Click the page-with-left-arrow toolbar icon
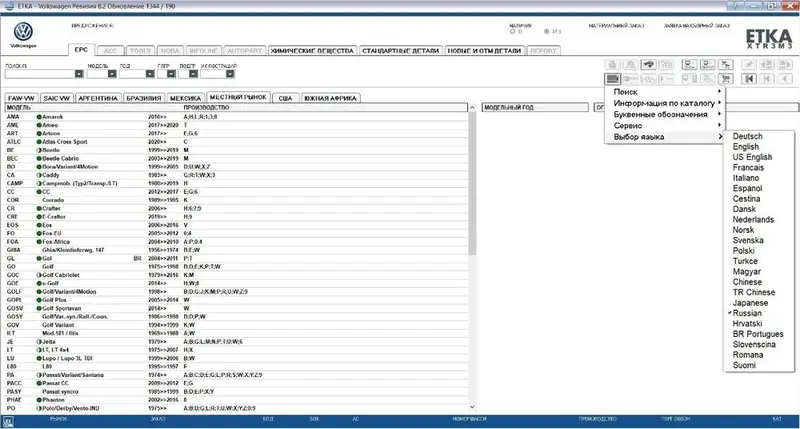 pyautogui.click(x=767, y=64)
